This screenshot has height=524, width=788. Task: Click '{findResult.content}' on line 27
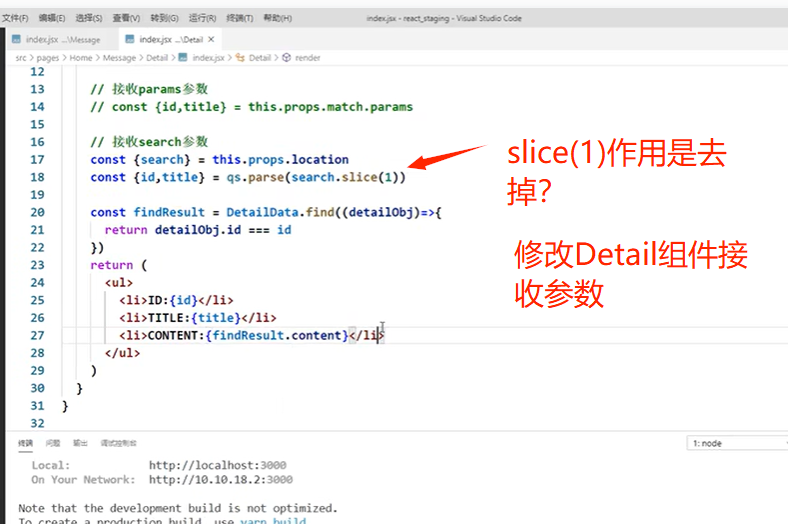point(277,336)
